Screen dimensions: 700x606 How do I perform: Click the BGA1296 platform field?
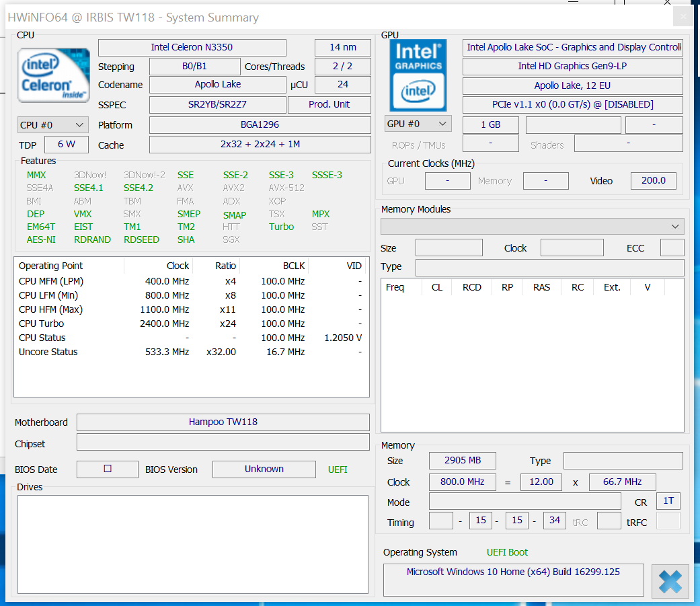point(260,125)
